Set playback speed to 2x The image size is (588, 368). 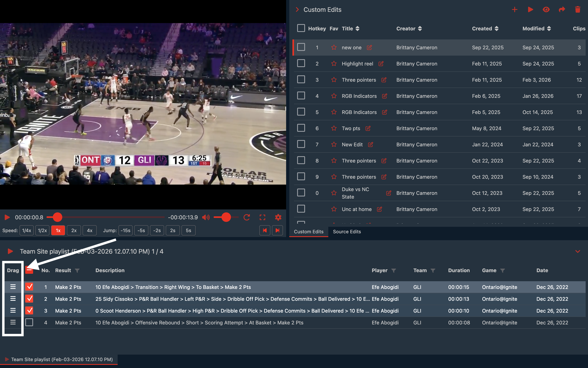(x=74, y=230)
